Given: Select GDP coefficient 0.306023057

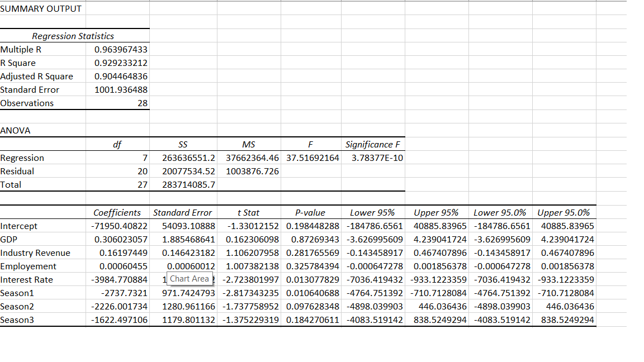Looking at the screenshot, I should (x=118, y=239).
